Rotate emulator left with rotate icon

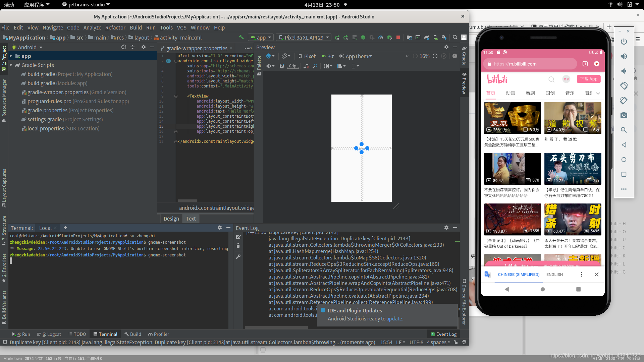pos(624,86)
